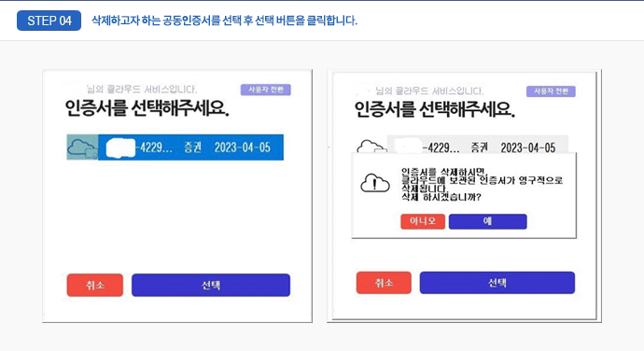Click the red 취소 button in right panel
This screenshot has height=351, width=644.
(384, 282)
